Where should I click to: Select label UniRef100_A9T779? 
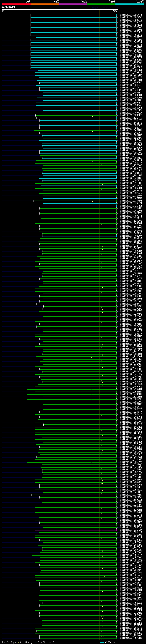[x=131, y=58]
